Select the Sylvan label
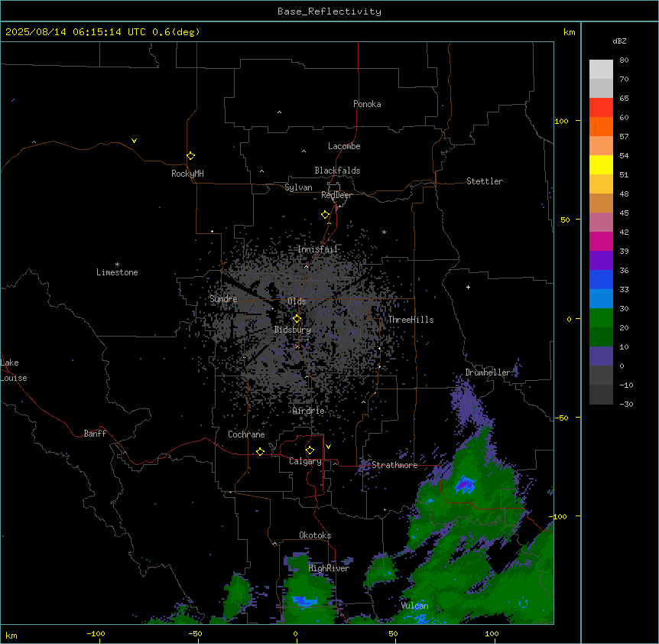The width and height of the screenshot is (659, 644). 298,187
